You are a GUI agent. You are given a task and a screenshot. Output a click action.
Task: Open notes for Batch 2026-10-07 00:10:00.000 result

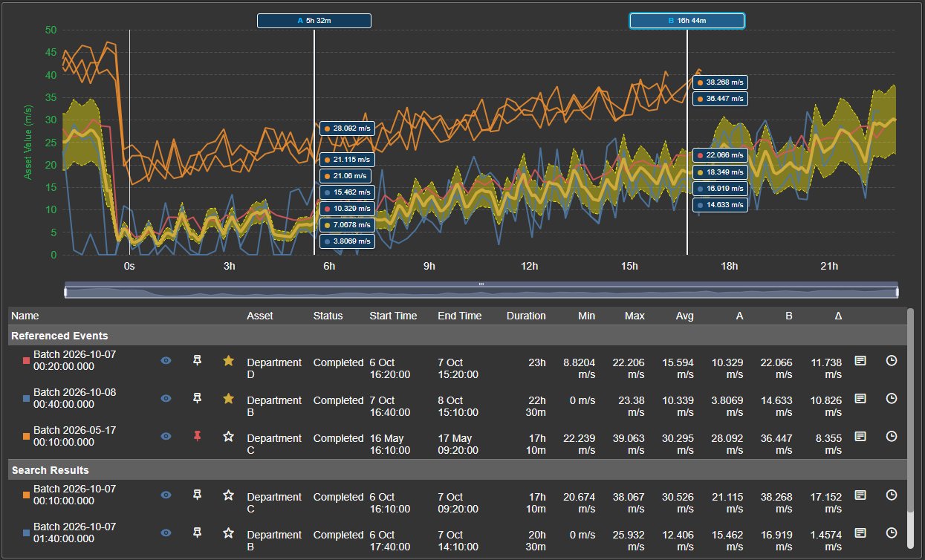pos(860,495)
